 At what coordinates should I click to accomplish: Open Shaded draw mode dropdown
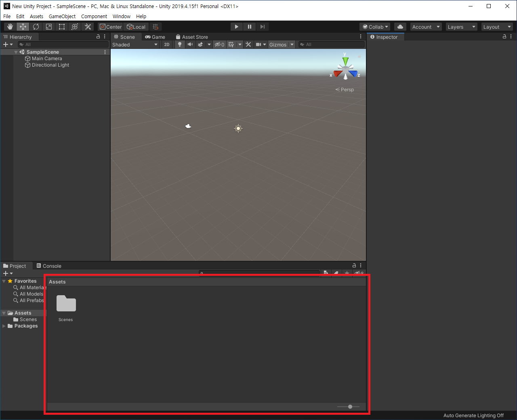135,44
